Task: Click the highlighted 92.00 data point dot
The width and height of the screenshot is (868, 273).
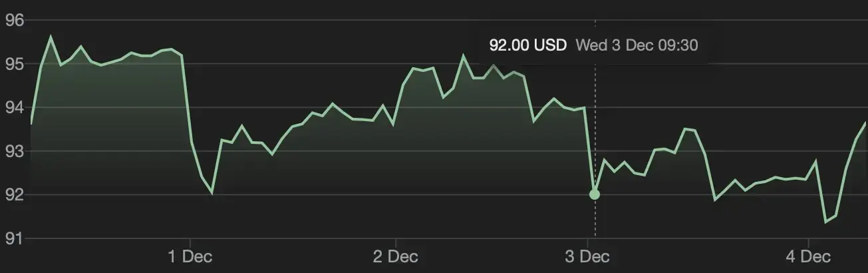Action: (595, 194)
